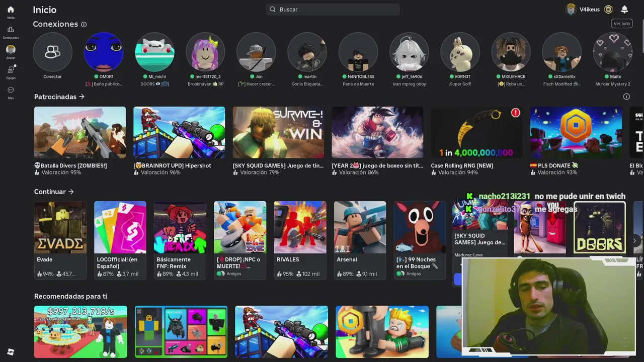This screenshot has height=362, width=644.
Task: Click the V4ikeus profile avatar
Action: click(x=571, y=10)
